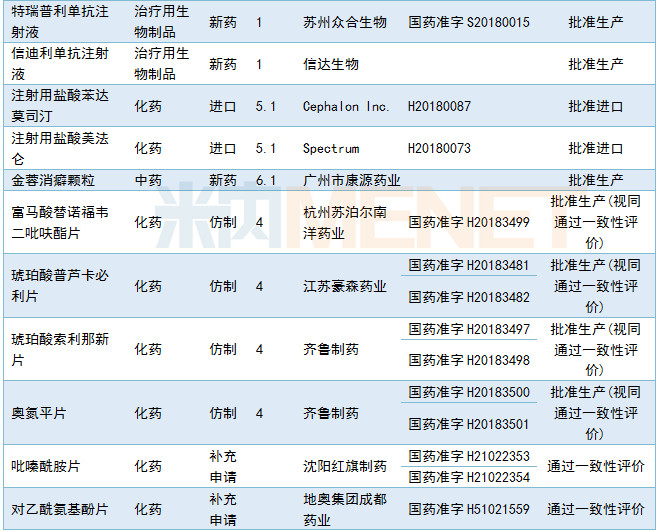660x531 pixels.
Task: Select approval number 国药准字 S20180015
Action: click(469, 22)
